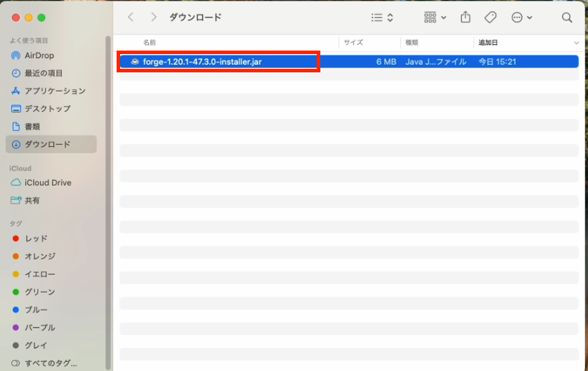Click the Share toolbar icon
Viewport: 588px width, 371px height.
[x=465, y=17]
